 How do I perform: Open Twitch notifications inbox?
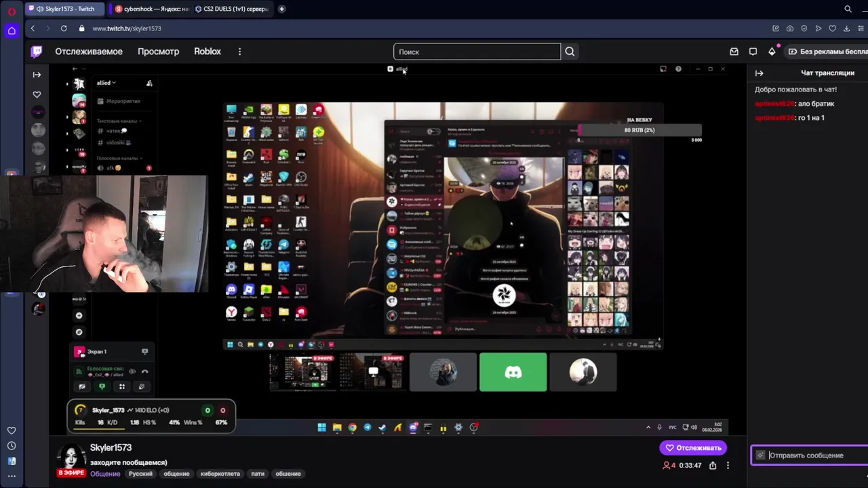pyautogui.click(x=734, y=52)
